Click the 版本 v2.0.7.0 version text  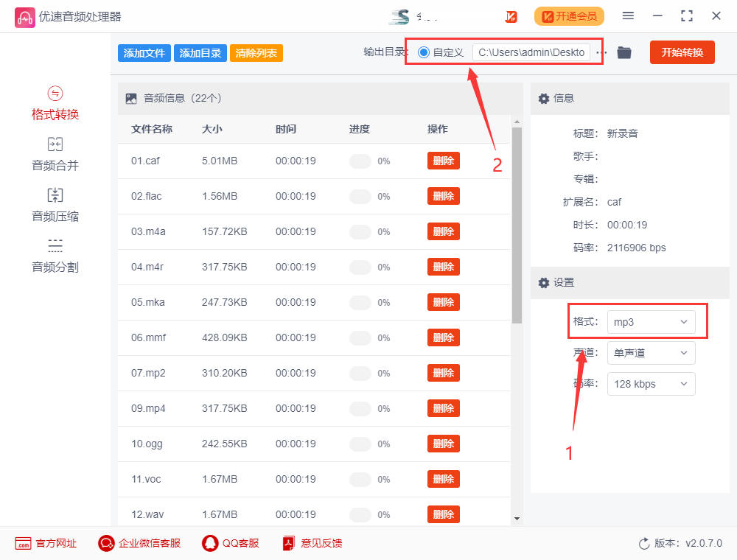[688, 544]
